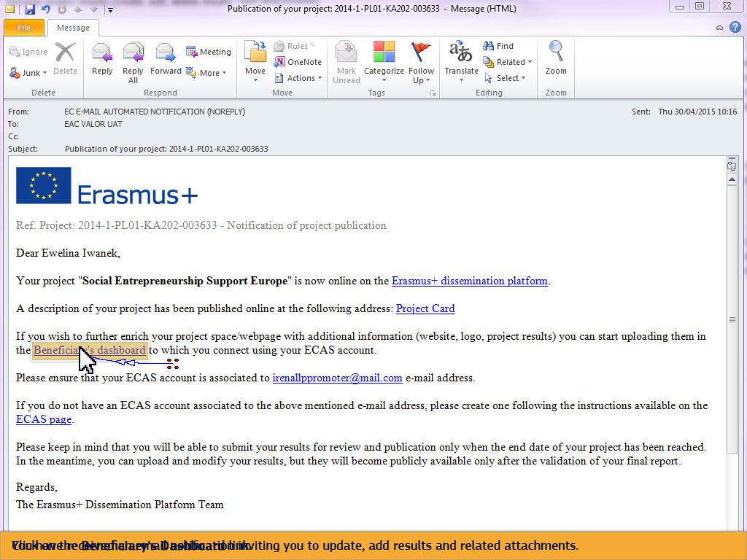Click the vertical scrollbar thumb of the message
Viewport: 747px width, 560px height.
[x=732, y=319]
